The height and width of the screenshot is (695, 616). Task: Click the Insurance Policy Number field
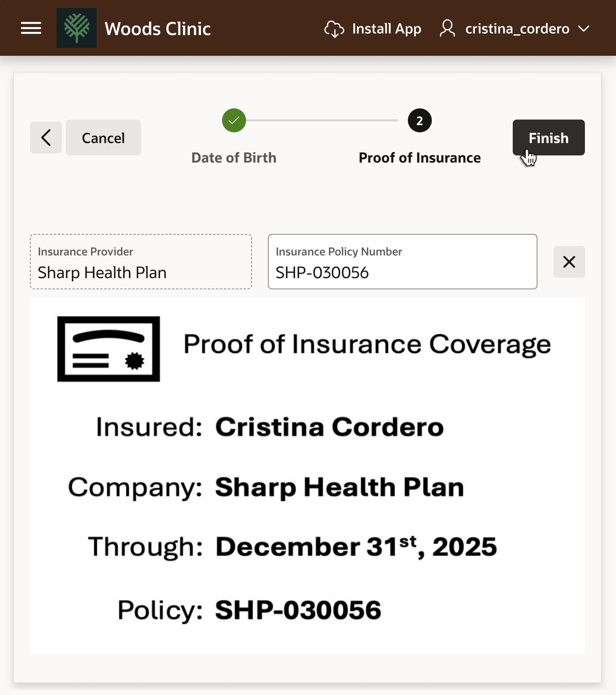pos(402,262)
